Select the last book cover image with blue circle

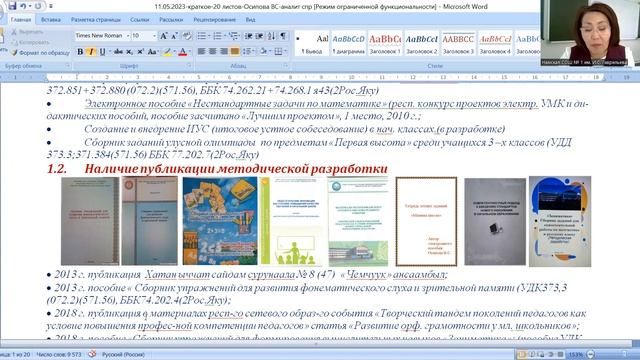click(x=560, y=221)
